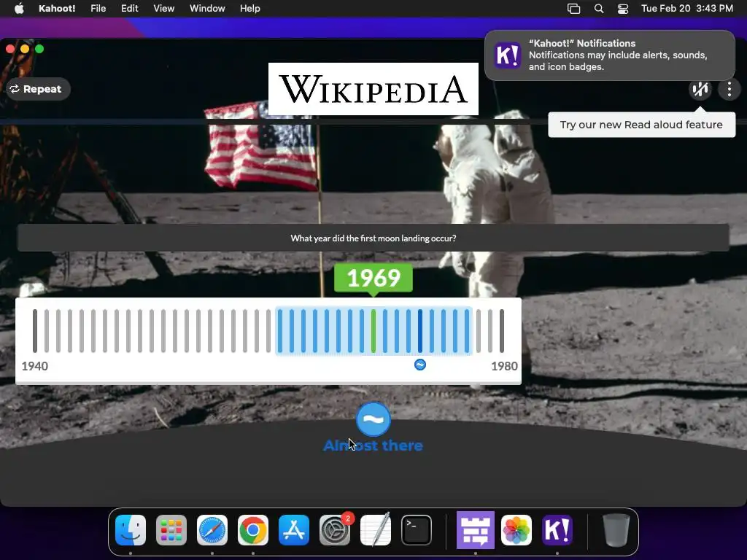This screenshot has width=747, height=560.
Task: Click the green 1969 answer label
Action: pyautogui.click(x=373, y=278)
